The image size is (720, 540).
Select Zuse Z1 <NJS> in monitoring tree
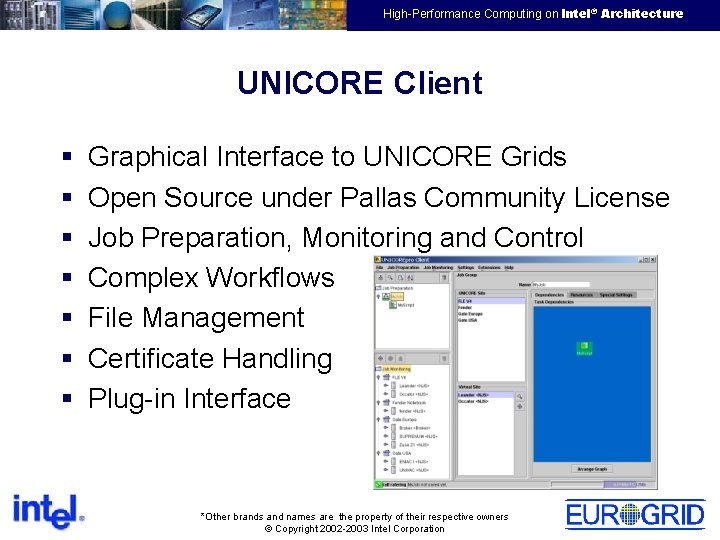click(414, 444)
